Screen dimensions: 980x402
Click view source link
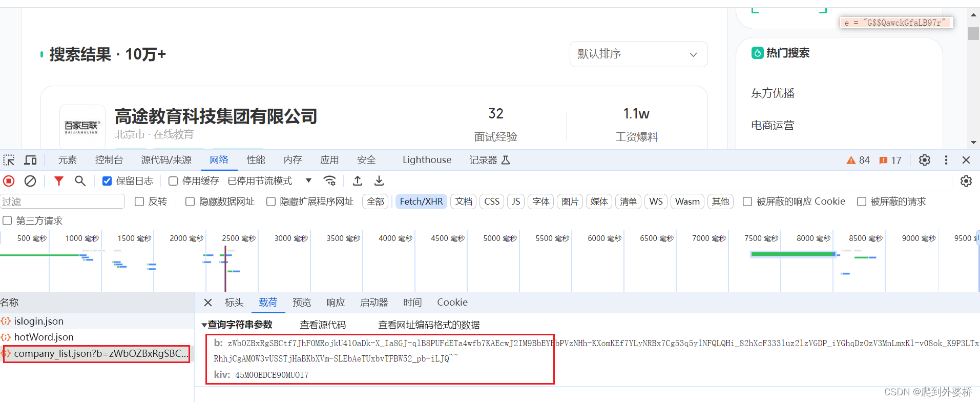323,325
